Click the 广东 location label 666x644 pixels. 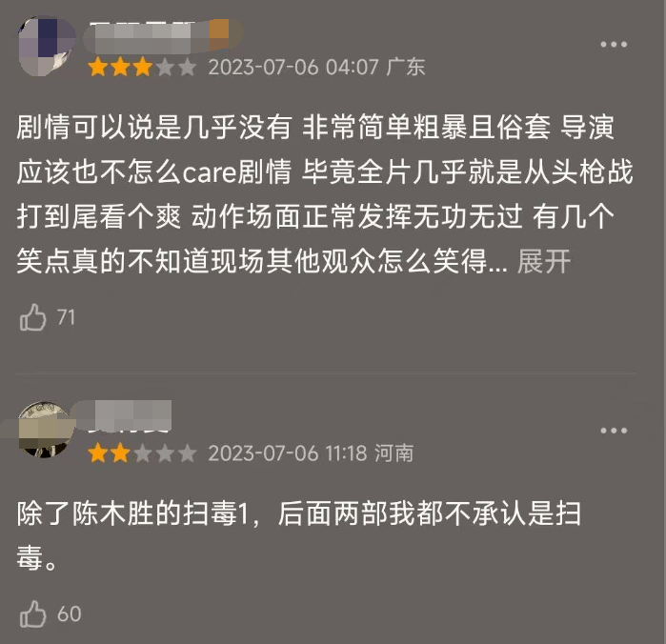406,67
